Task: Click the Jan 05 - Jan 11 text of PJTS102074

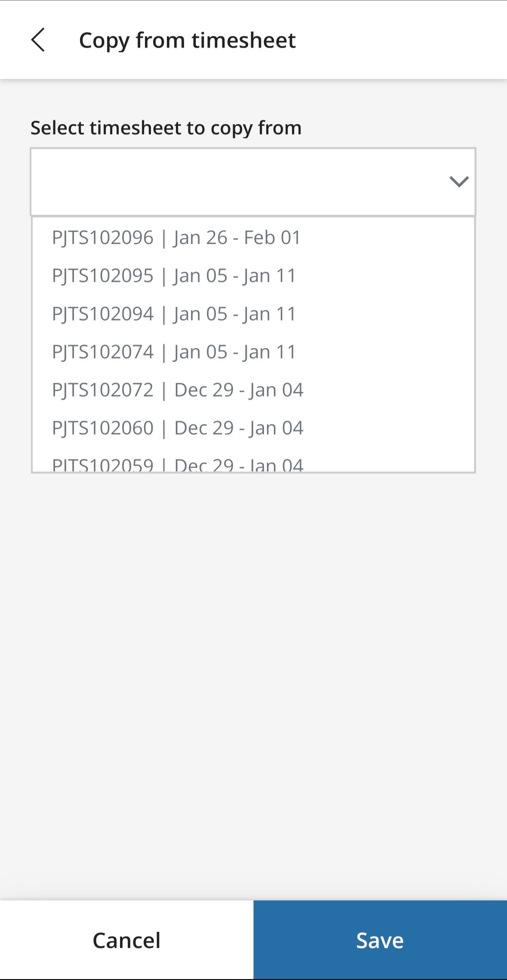Action: tap(235, 352)
